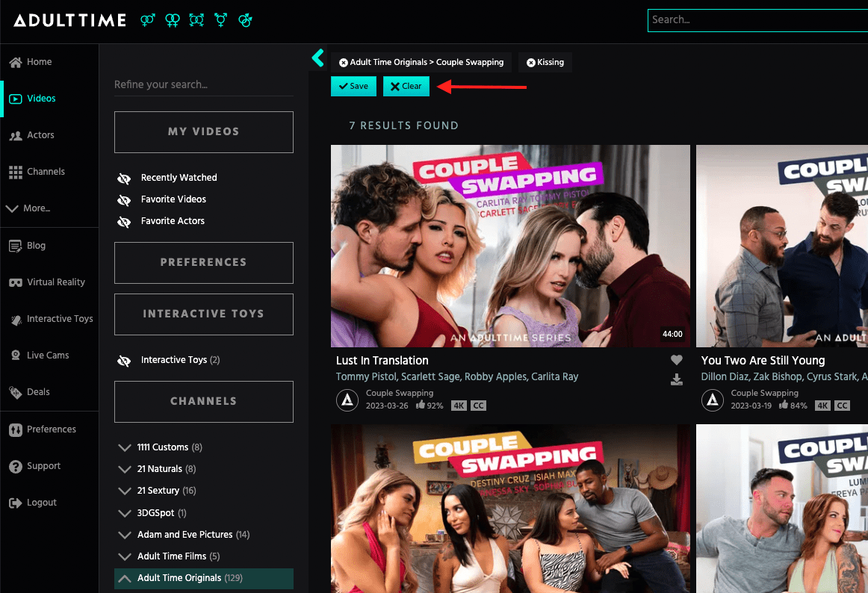Click the sidebar Interactive Toys icon
The height and width of the screenshot is (593, 868).
16,320
